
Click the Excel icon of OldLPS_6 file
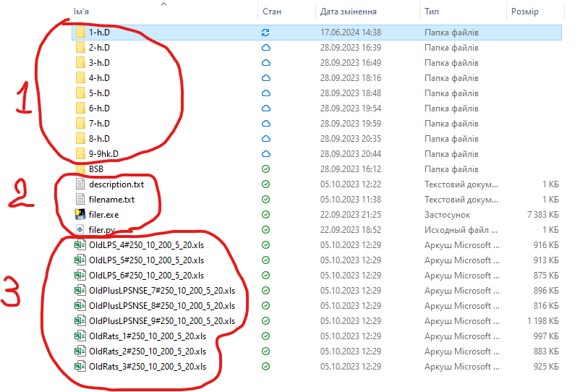80,276
